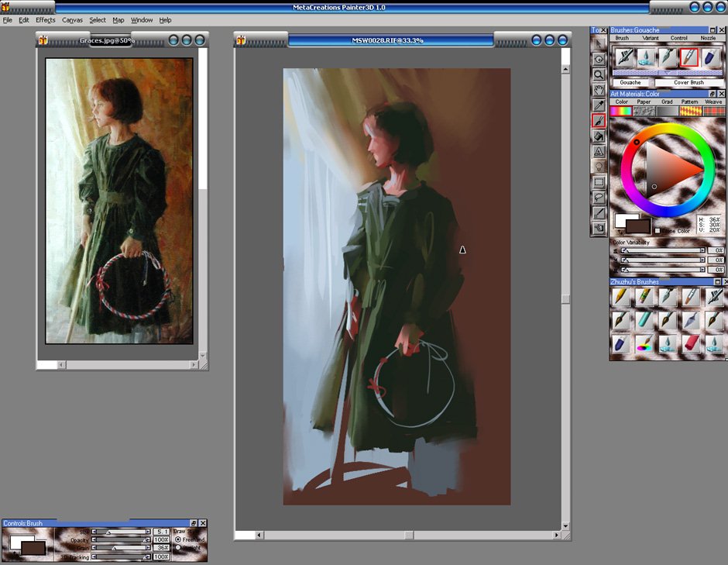Click the brown primary color swatch in Art Materials
This screenshot has width=728, height=565.
click(x=640, y=226)
